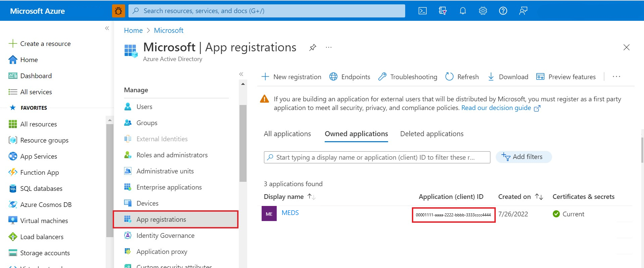This screenshot has height=268, width=644.
Task: Click the help question mark icon
Action: 503,11
